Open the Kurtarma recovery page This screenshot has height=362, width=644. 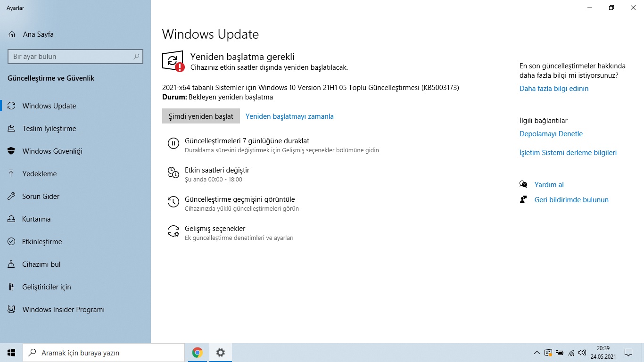[x=75, y=219]
